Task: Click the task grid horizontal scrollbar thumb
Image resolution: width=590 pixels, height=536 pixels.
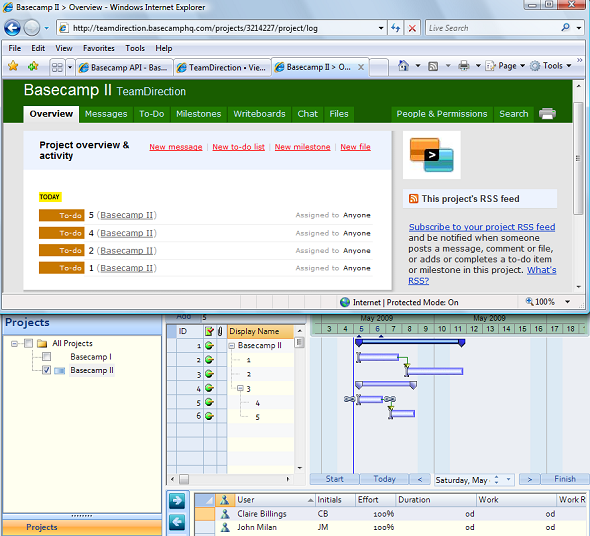Action: click(184, 479)
